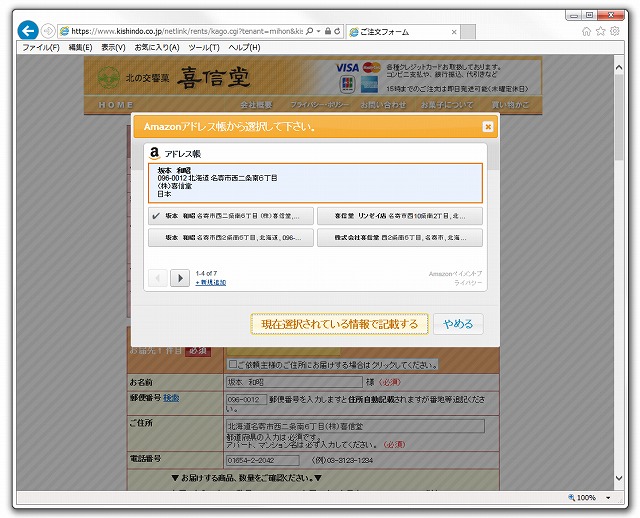This screenshot has width=640, height=518.
Task: Click the VISA card logo
Action: [x=347, y=68]
